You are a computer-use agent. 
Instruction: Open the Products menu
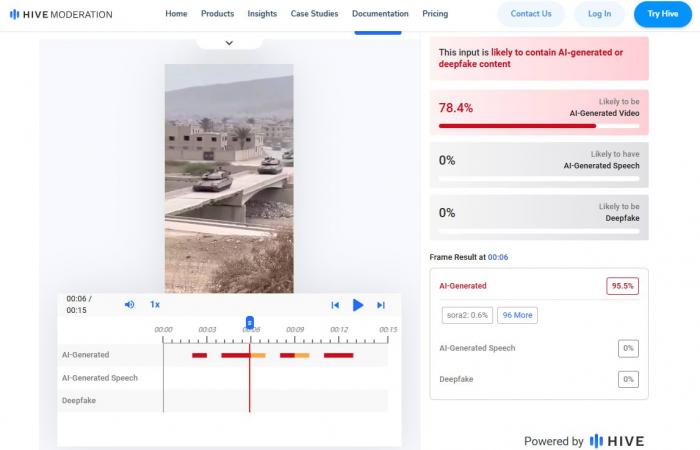[217, 14]
